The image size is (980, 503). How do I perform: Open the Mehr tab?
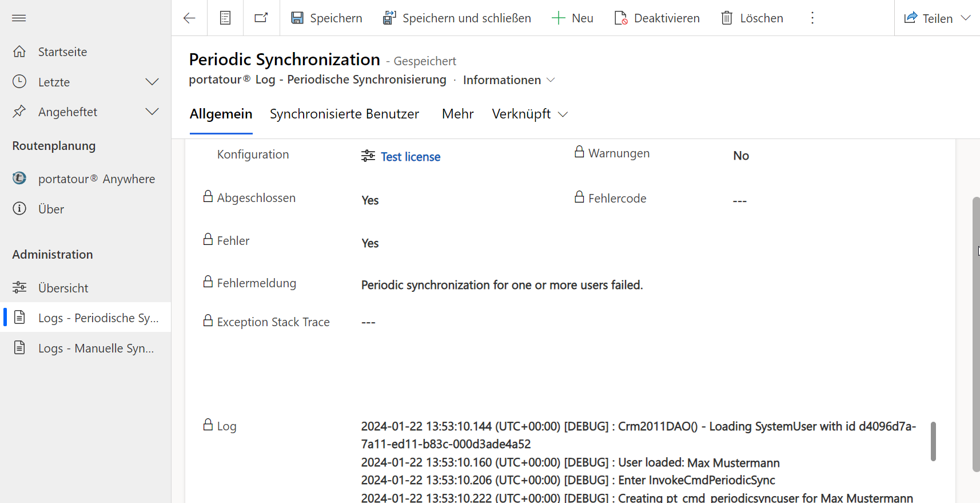point(457,114)
